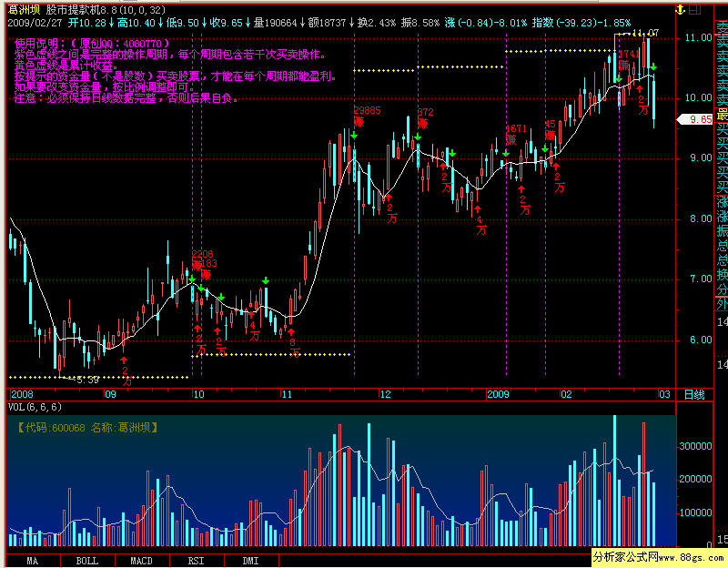Viewport: 728px width, 568px height.
Task: Click the close price 收9.65
Action: 226,22
